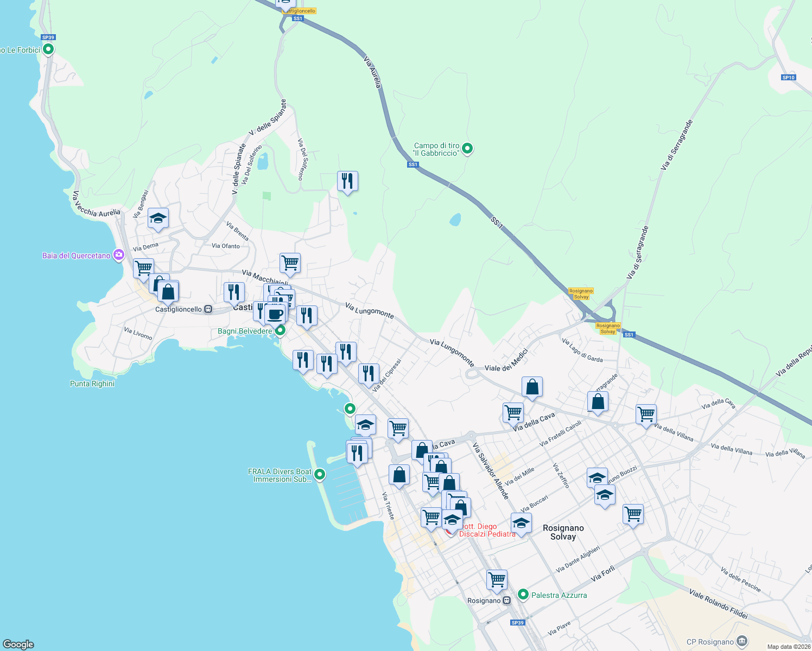Click the Palestra Azzurra green marker
This screenshot has height=651, width=812.
point(523,595)
